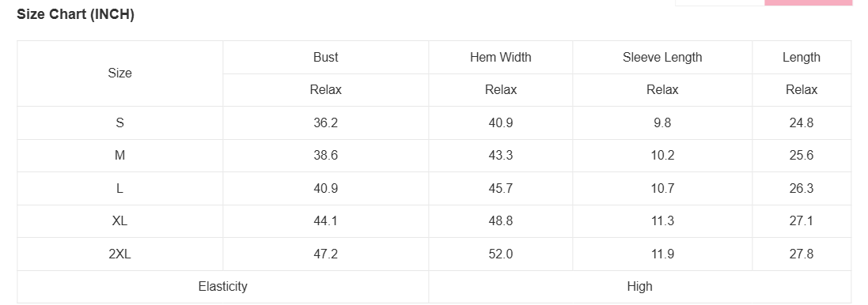This screenshot has height=305, width=868.
Task: Select the 2XL size row label
Action: [119, 254]
